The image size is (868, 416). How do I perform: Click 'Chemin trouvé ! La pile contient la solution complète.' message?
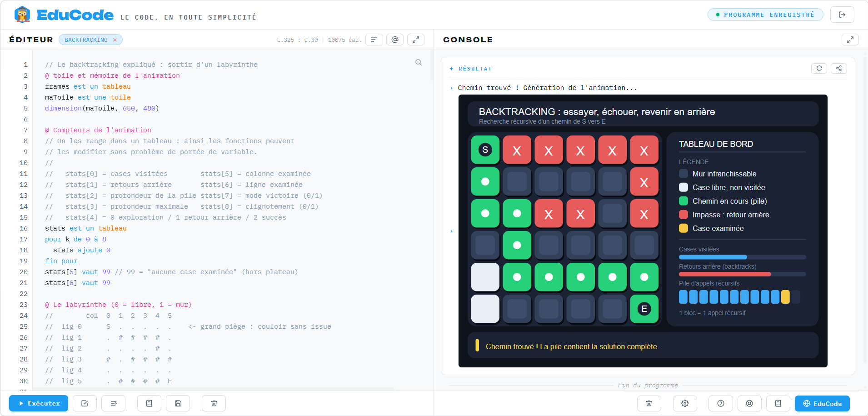[572, 346]
